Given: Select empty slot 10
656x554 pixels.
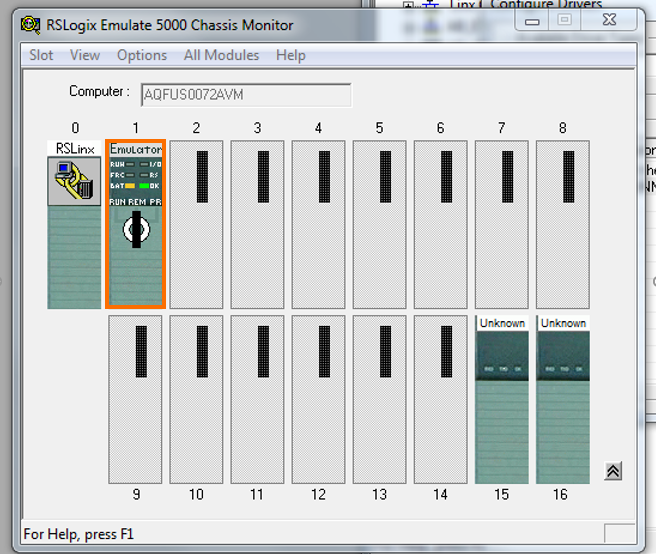Looking at the screenshot, I should (196, 400).
